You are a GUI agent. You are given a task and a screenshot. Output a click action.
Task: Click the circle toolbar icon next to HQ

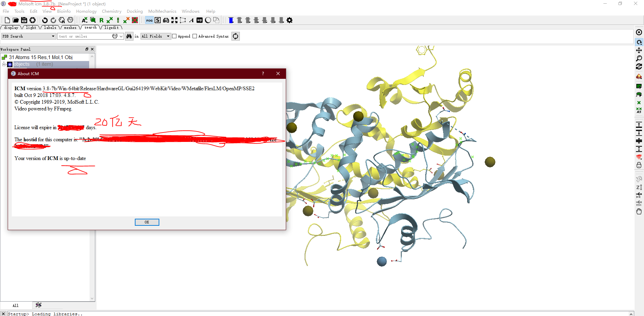point(208,20)
